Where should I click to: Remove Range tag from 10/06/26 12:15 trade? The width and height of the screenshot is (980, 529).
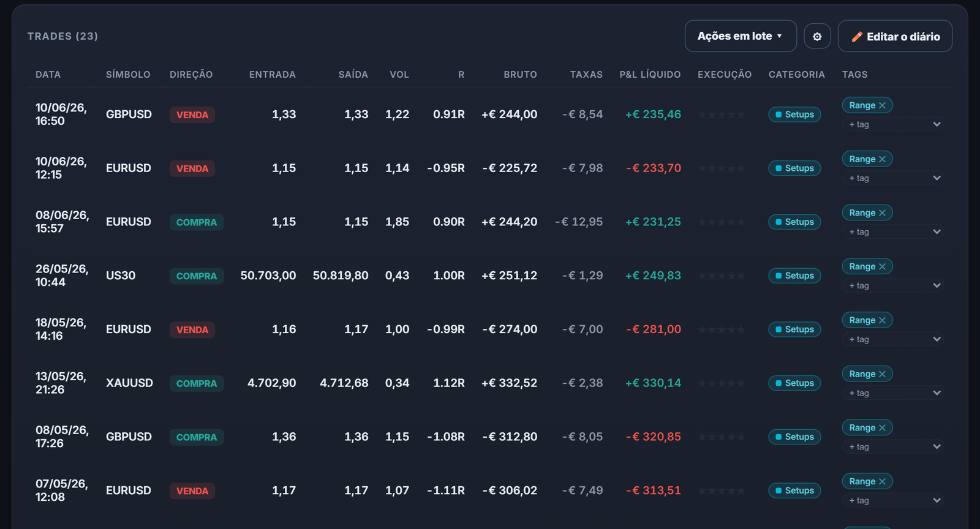click(882, 159)
